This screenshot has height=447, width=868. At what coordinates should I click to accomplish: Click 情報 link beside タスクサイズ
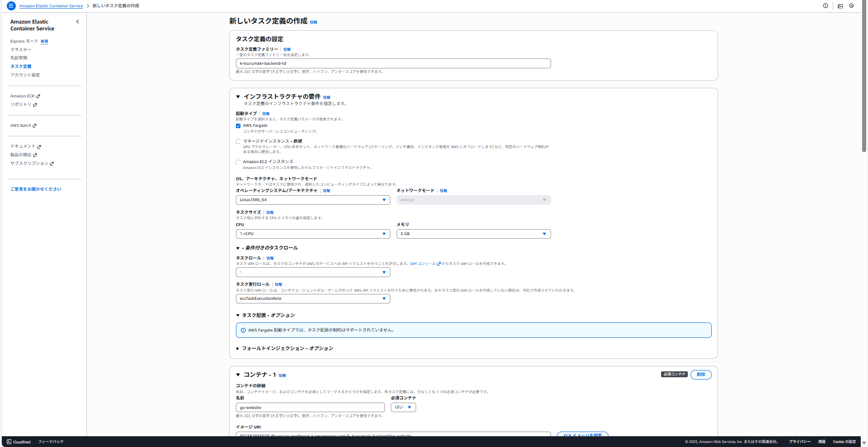[x=270, y=212]
